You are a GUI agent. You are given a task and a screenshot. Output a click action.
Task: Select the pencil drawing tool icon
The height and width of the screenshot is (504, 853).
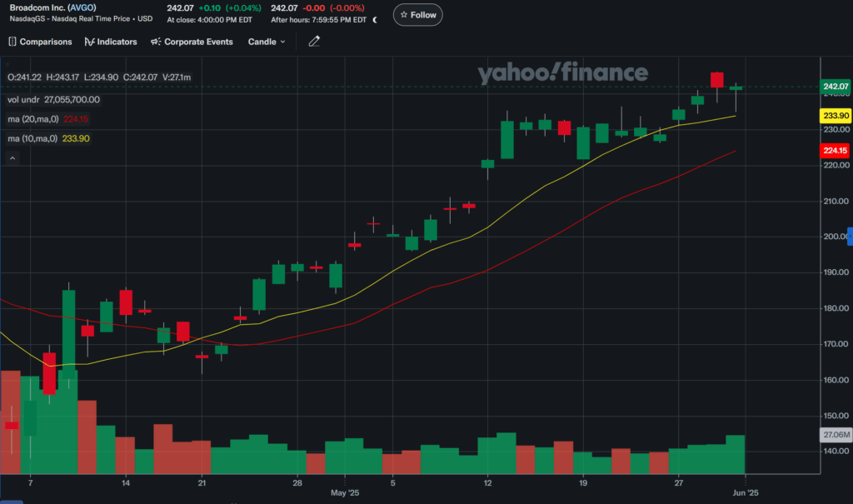point(314,42)
